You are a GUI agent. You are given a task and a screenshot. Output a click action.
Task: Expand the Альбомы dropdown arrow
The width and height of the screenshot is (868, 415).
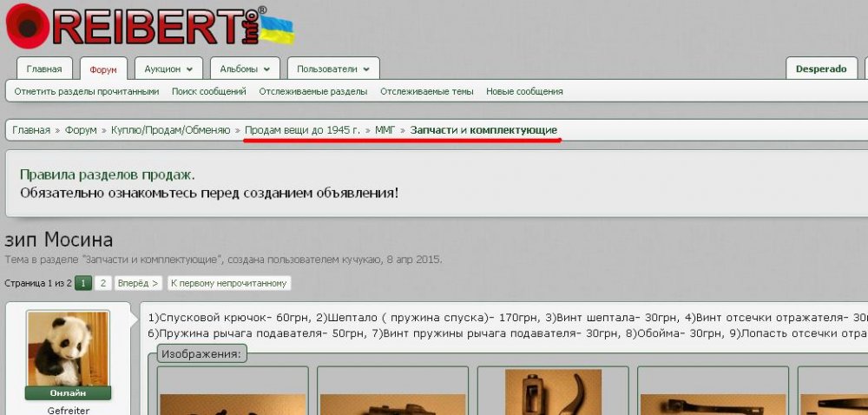266,69
